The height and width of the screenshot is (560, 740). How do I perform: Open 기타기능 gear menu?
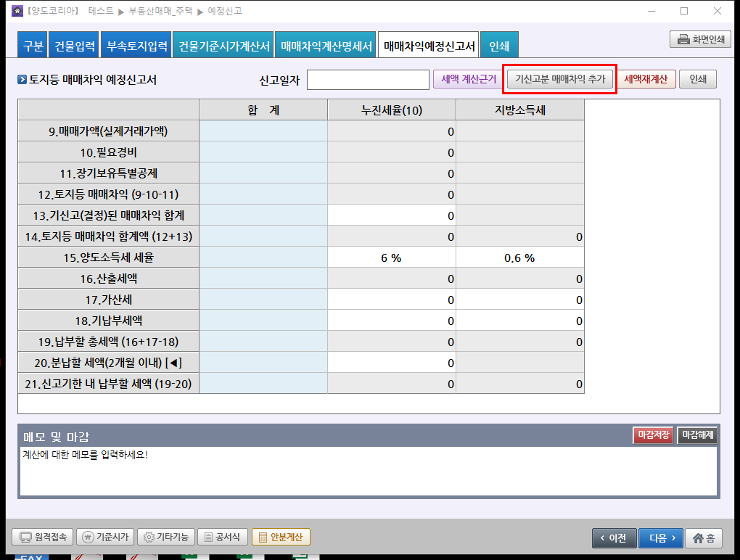tap(165, 538)
